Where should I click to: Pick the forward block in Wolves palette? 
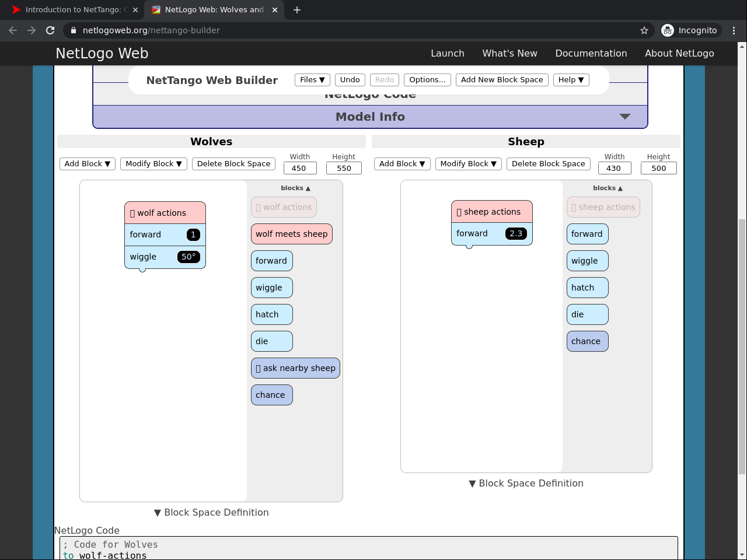click(x=272, y=261)
